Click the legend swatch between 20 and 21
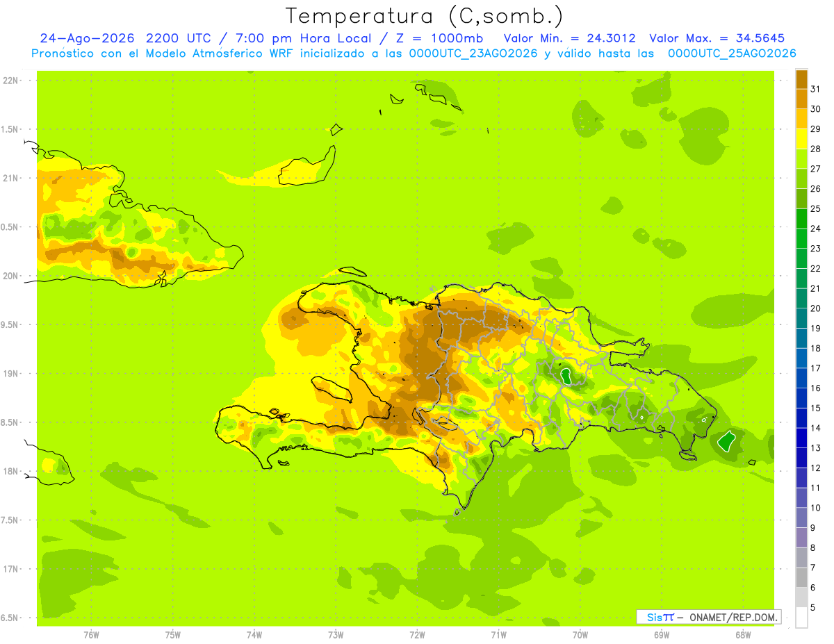 coord(801,298)
